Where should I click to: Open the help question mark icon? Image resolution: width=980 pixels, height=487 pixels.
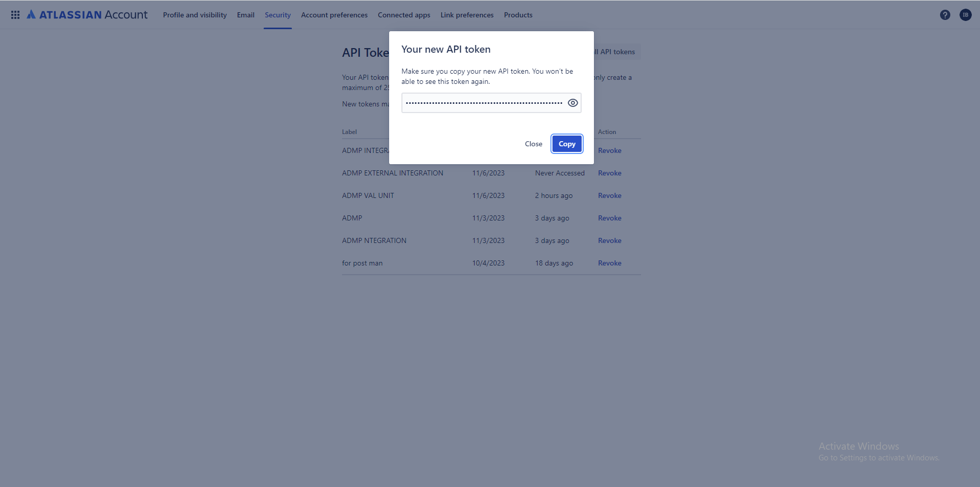tap(945, 14)
